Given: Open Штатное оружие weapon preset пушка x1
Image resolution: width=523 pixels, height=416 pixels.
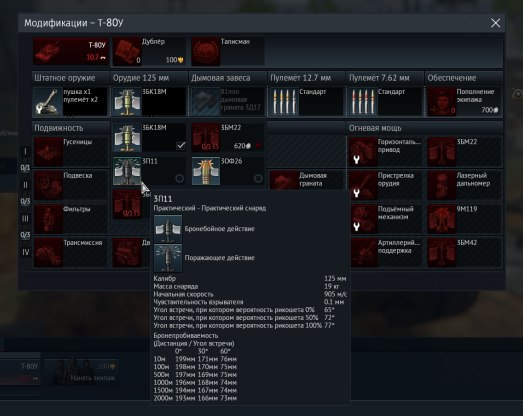Looking at the screenshot, I should pos(70,102).
